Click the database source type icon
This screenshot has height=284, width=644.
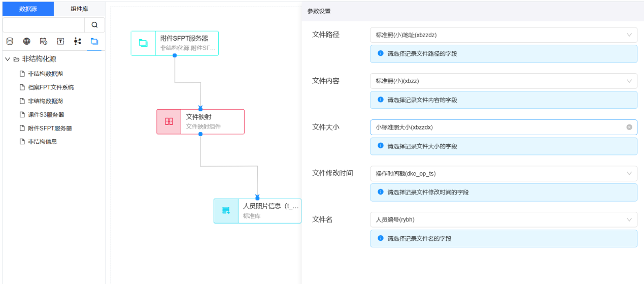10,41
